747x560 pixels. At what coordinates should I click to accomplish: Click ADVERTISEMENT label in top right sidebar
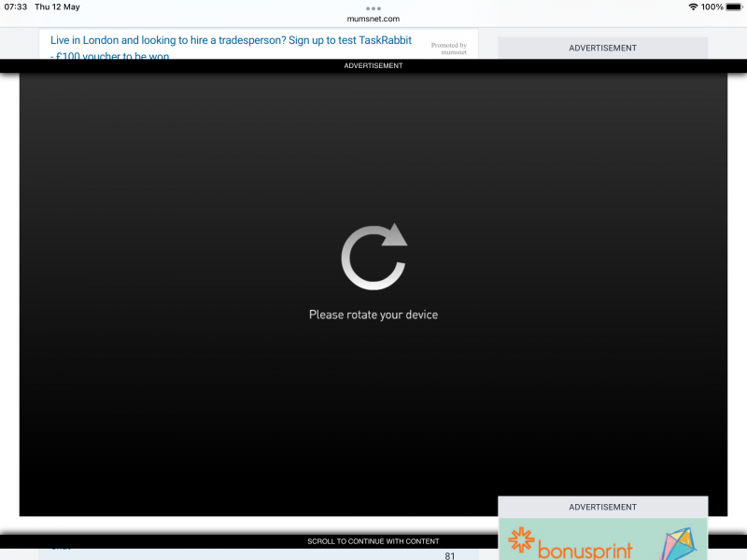(x=602, y=48)
